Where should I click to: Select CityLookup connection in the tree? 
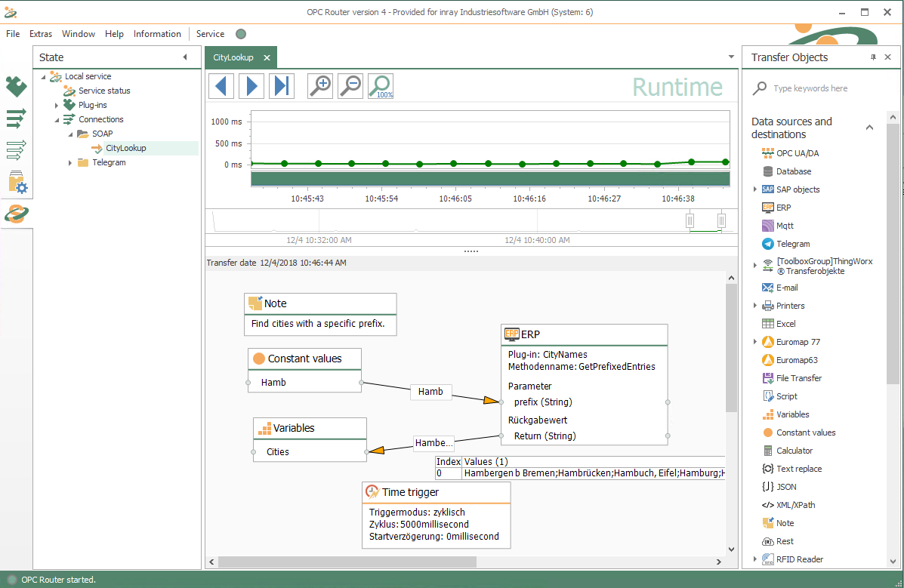[125, 148]
